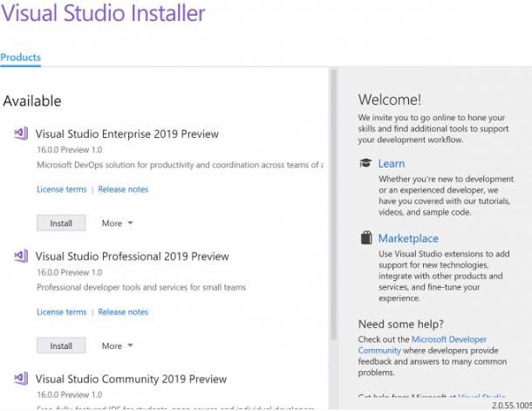Open the Marketplace link
The width and height of the screenshot is (532, 411).
[x=408, y=238]
